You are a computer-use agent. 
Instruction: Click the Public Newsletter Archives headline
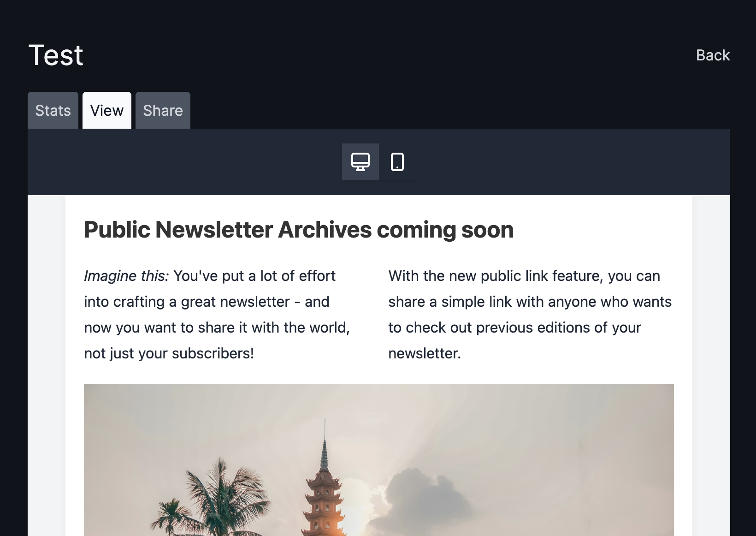pyautogui.click(x=299, y=230)
